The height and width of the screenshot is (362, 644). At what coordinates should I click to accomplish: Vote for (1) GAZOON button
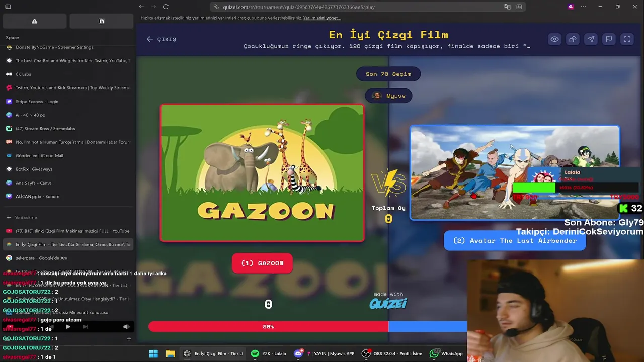pos(262,263)
